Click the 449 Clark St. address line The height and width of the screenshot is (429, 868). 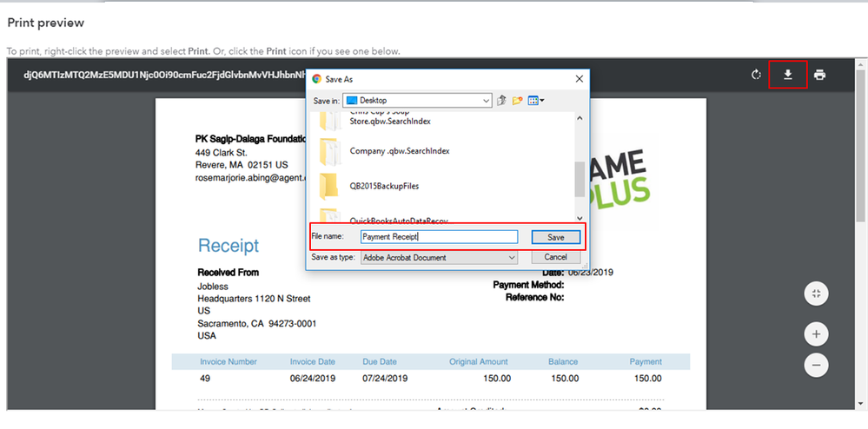point(222,153)
